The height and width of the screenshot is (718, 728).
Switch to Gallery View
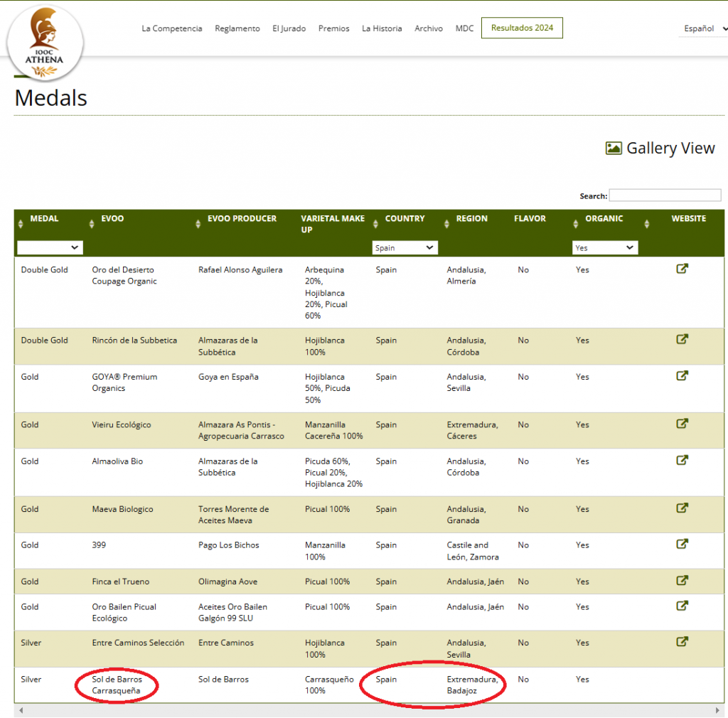[660, 148]
